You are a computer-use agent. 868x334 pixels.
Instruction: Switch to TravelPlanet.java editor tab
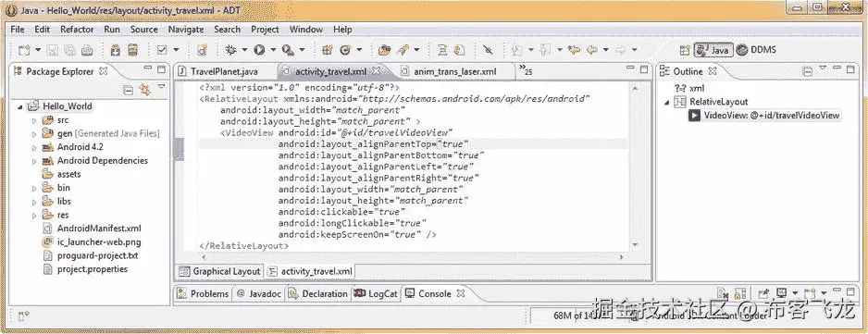tap(224, 71)
